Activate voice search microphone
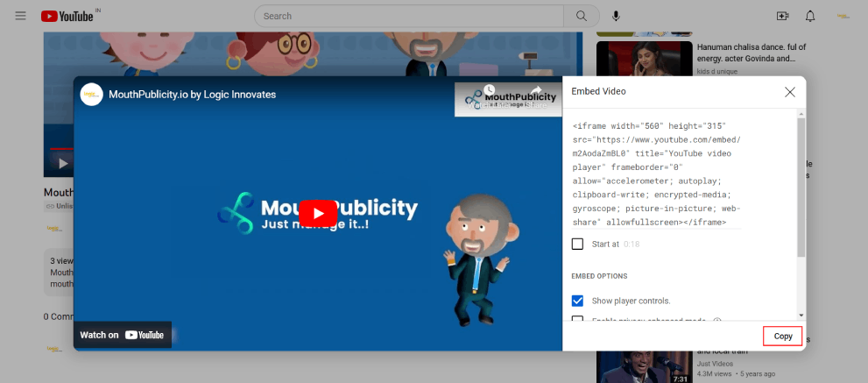Image resolution: width=868 pixels, height=383 pixels. point(616,16)
